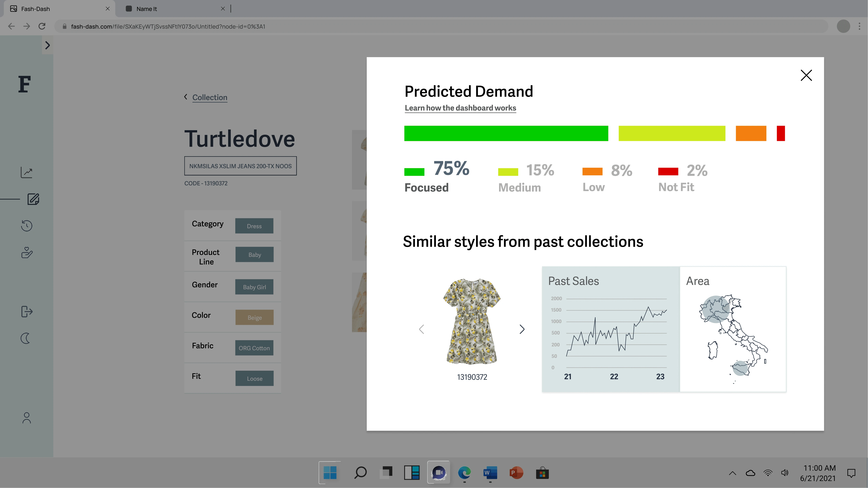Switch to the Name It browser tab
This screenshot has width=868, height=488.
(147, 9)
